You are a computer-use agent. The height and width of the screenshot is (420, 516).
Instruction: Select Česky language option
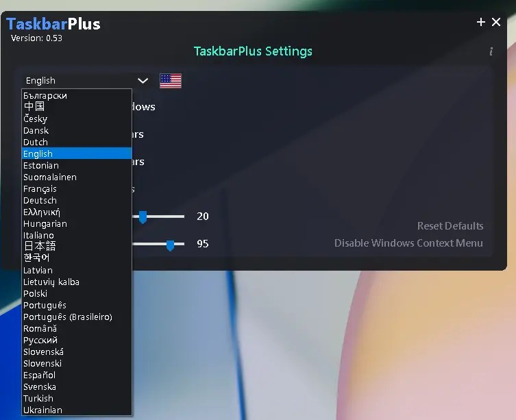[x=77, y=119]
